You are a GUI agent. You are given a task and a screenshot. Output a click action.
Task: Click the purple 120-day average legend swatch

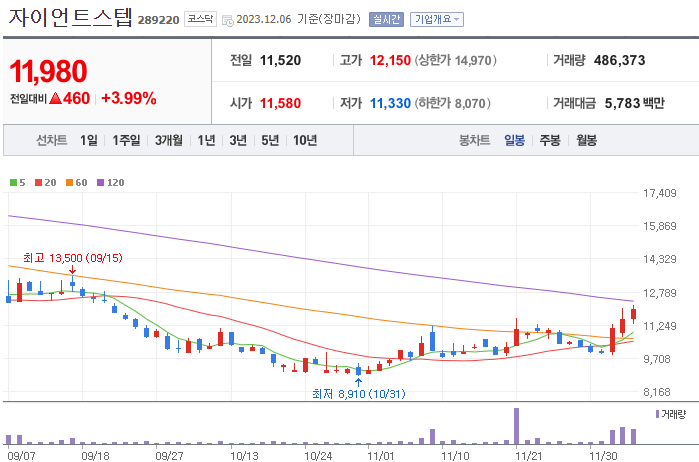point(100,182)
